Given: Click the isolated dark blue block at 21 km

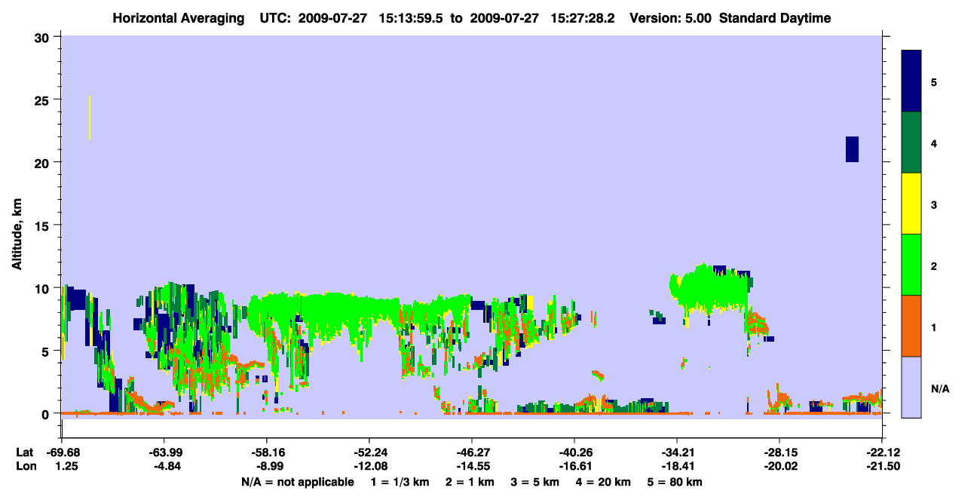Looking at the screenshot, I should 852,149.
